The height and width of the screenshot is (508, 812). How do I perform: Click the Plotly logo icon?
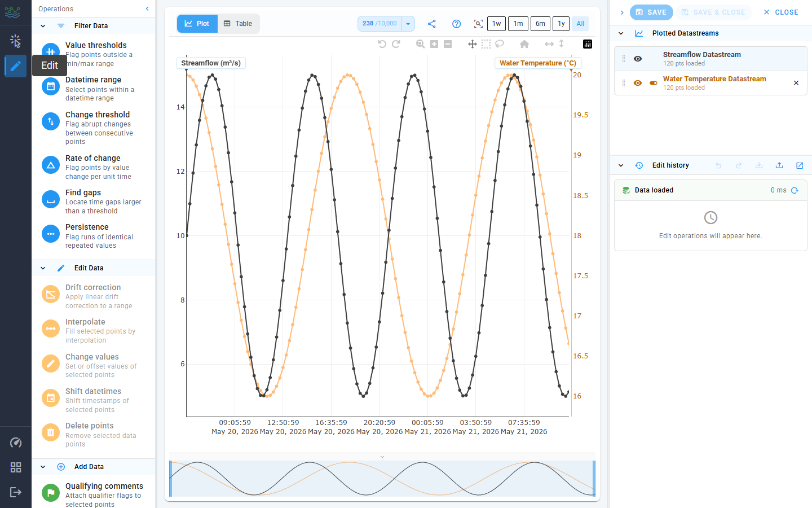pos(588,44)
